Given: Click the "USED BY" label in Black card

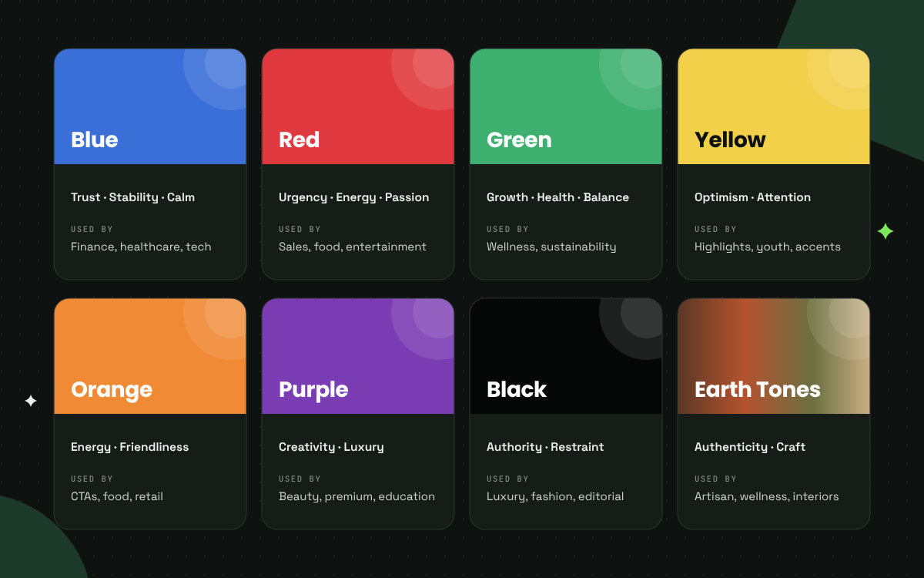Looking at the screenshot, I should click(x=507, y=479).
